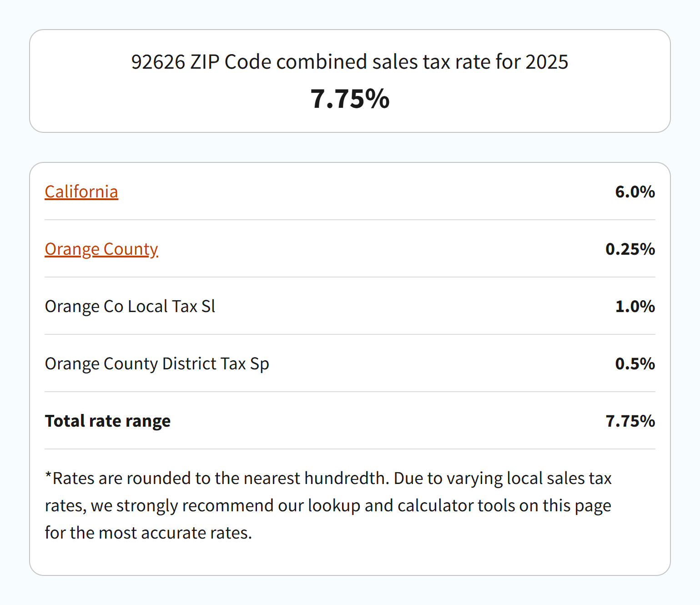Click the 0.5% district tax rate value
Image resolution: width=700 pixels, height=605 pixels.
(635, 364)
